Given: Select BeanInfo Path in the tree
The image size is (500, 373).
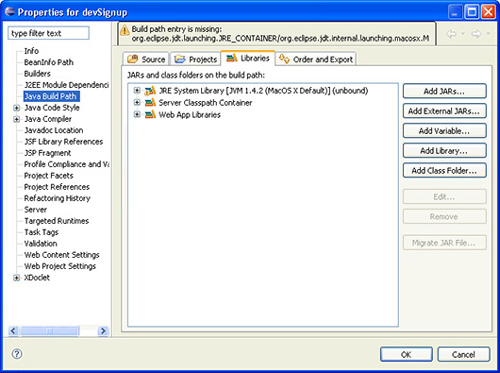Looking at the screenshot, I should [x=49, y=62].
